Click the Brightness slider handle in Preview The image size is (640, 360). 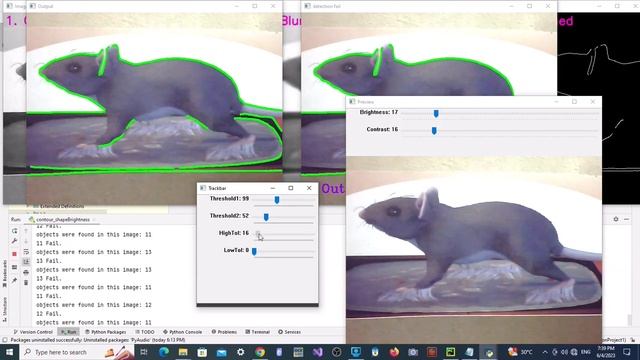[436, 113]
